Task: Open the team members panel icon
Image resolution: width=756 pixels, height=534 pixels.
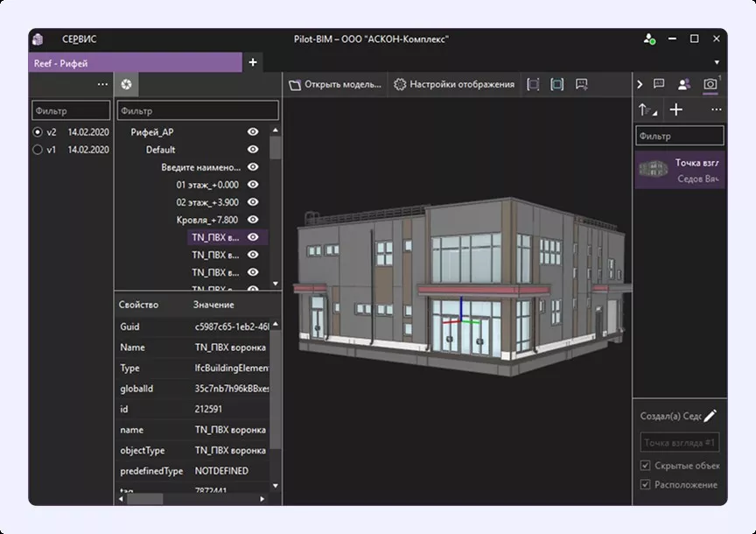Action: (684, 84)
